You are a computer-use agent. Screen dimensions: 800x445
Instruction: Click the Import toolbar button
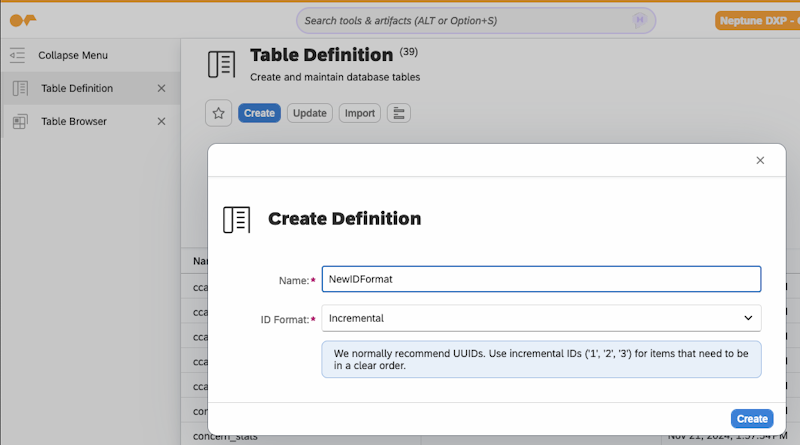coord(360,113)
